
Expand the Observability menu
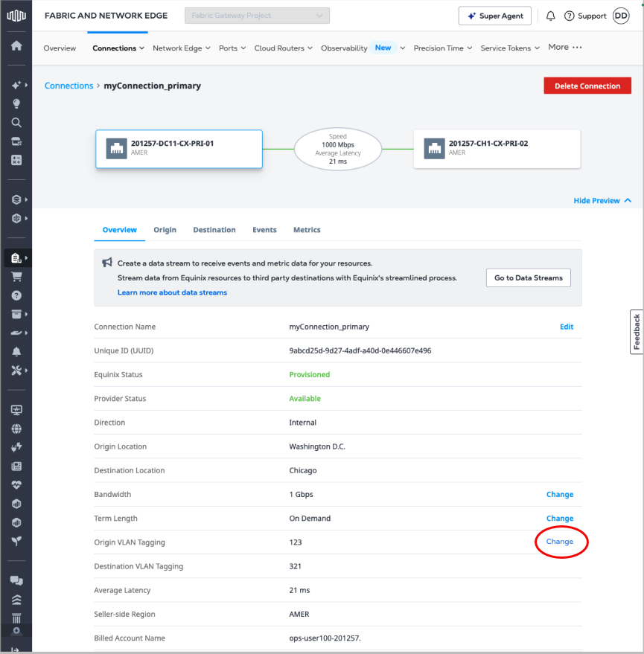click(363, 48)
